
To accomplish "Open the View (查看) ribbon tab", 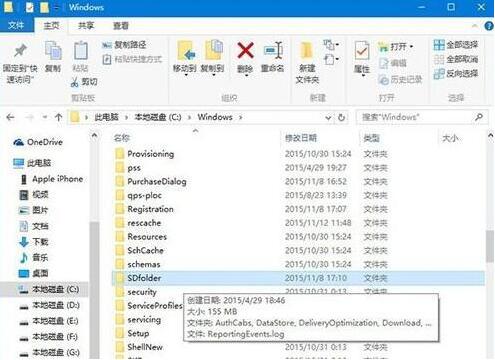I will (x=121, y=26).
